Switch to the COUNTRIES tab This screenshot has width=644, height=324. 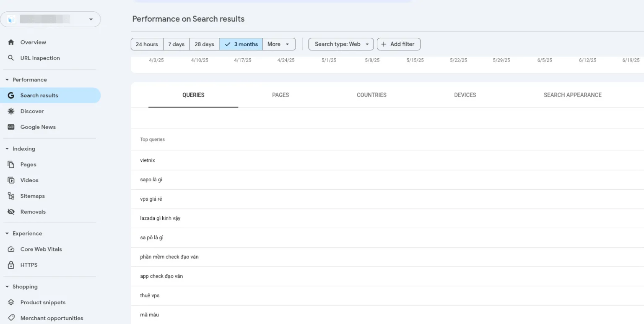click(x=371, y=95)
